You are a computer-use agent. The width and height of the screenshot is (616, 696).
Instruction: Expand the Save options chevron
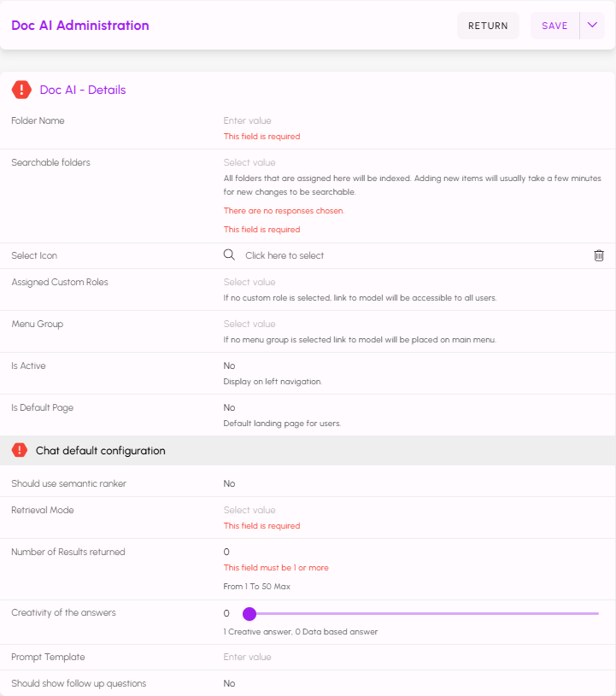[592, 26]
